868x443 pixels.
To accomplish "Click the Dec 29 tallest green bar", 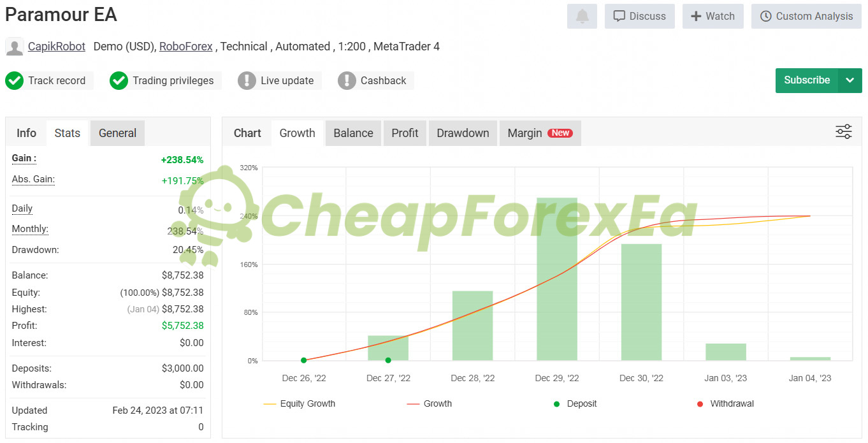I will click(x=557, y=279).
